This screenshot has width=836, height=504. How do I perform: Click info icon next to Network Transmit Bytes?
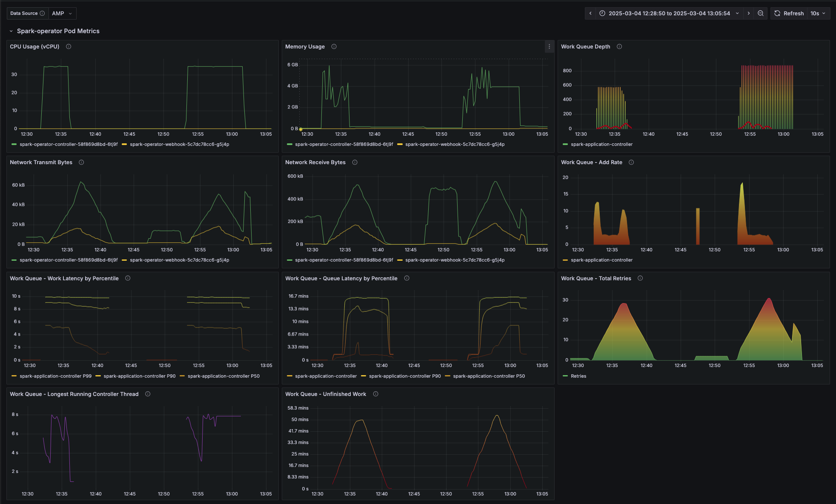tap(81, 162)
